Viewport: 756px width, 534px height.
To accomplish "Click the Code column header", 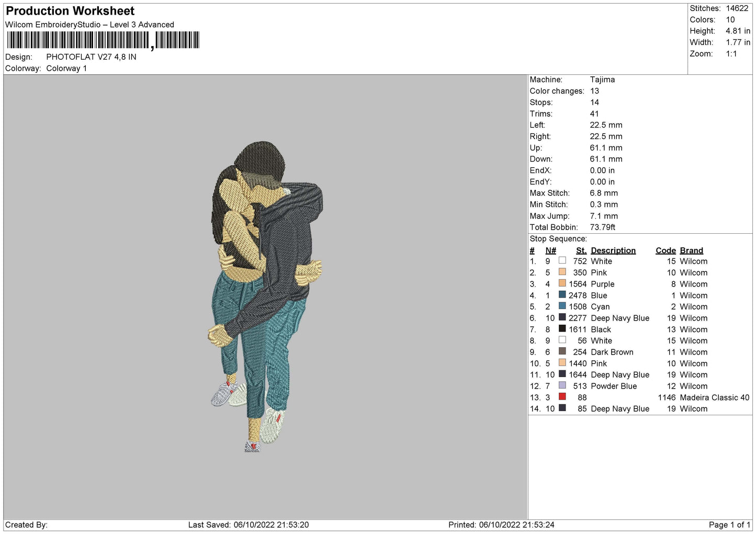I will pos(665,251).
